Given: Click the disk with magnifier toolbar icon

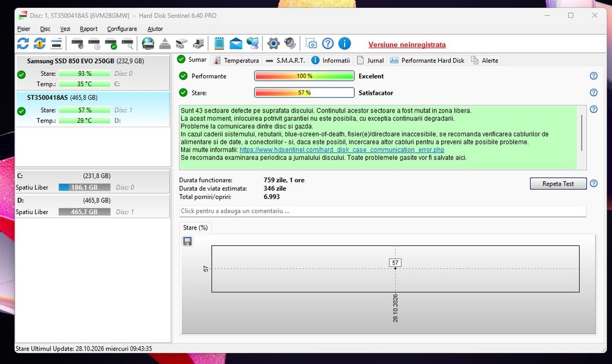Looking at the screenshot, I should click(x=128, y=43).
